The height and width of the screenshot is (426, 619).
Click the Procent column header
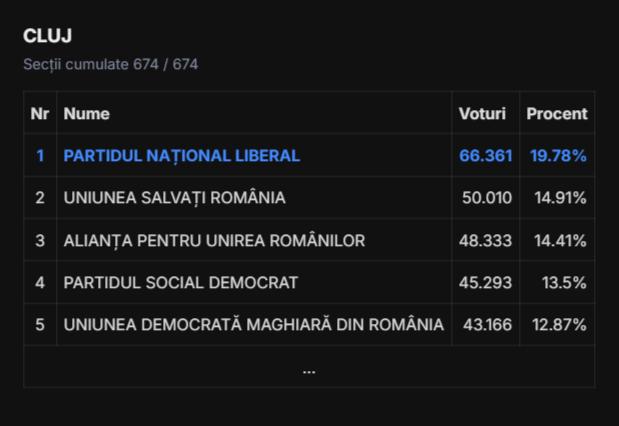pos(557,114)
